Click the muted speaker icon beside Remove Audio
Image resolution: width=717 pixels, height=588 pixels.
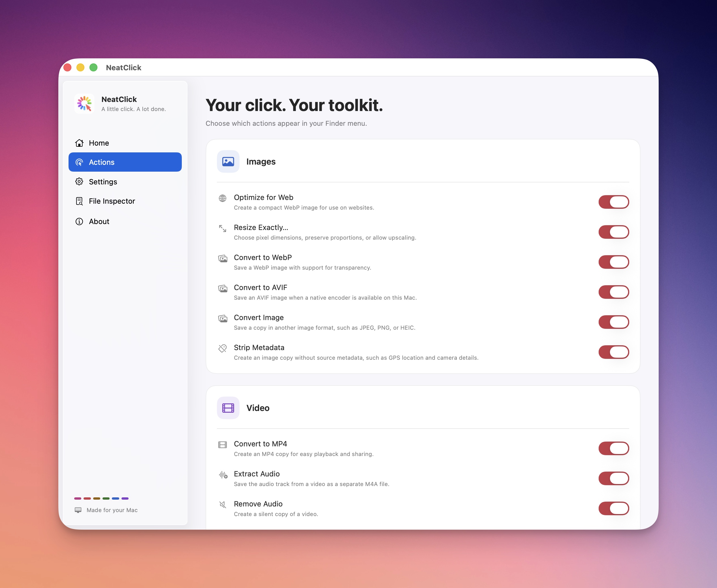tap(223, 505)
